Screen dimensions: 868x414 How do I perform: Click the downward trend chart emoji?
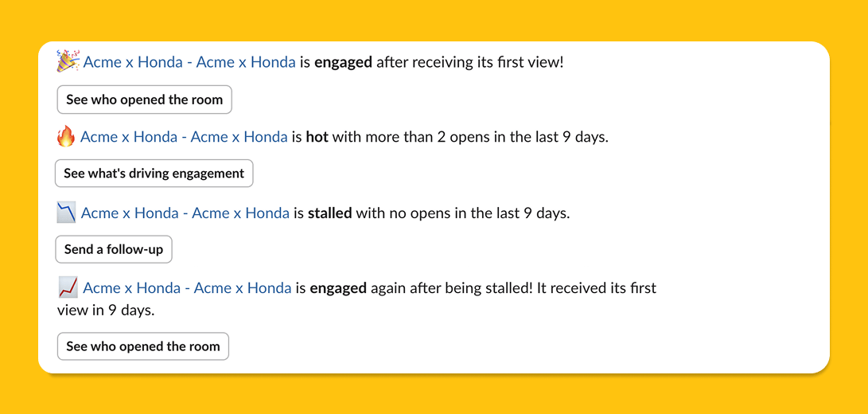click(66, 213)
